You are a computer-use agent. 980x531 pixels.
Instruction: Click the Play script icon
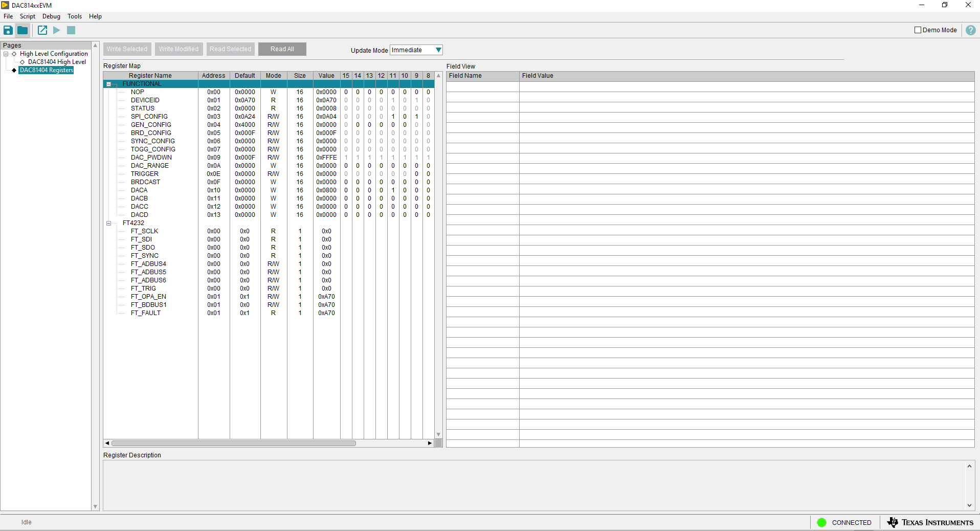[57, 30]
